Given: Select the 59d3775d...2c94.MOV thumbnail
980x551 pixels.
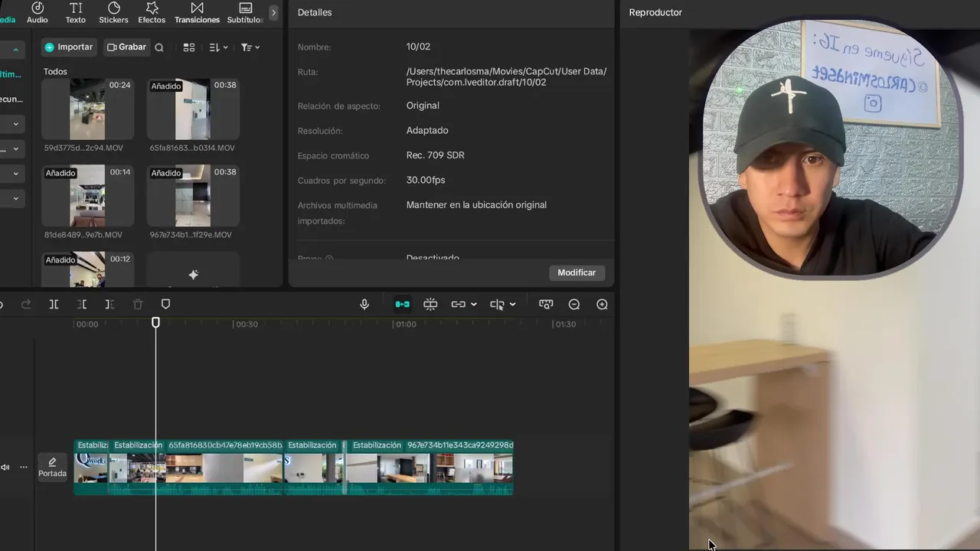Looking at the screenshot, I should (x=87, y=109).
